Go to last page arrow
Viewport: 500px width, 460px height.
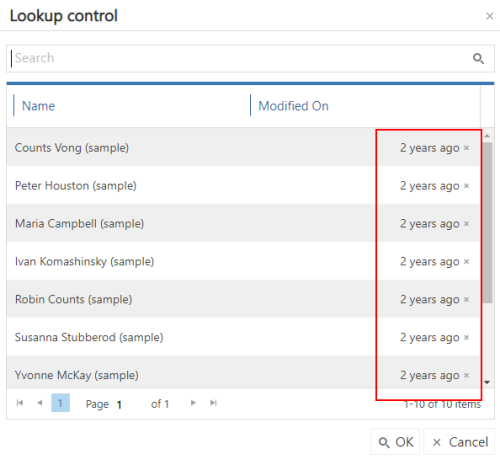tap(213, 403)
